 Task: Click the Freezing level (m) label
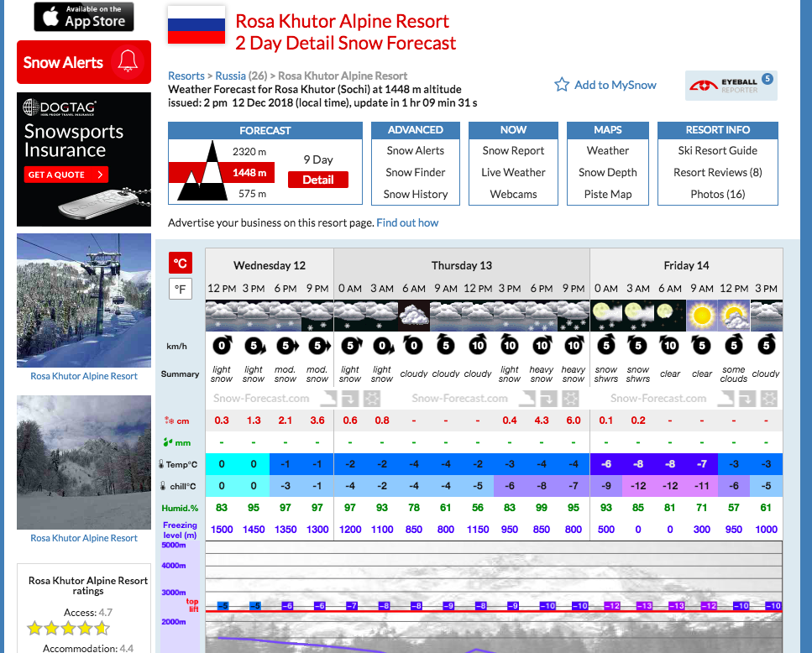180,530
